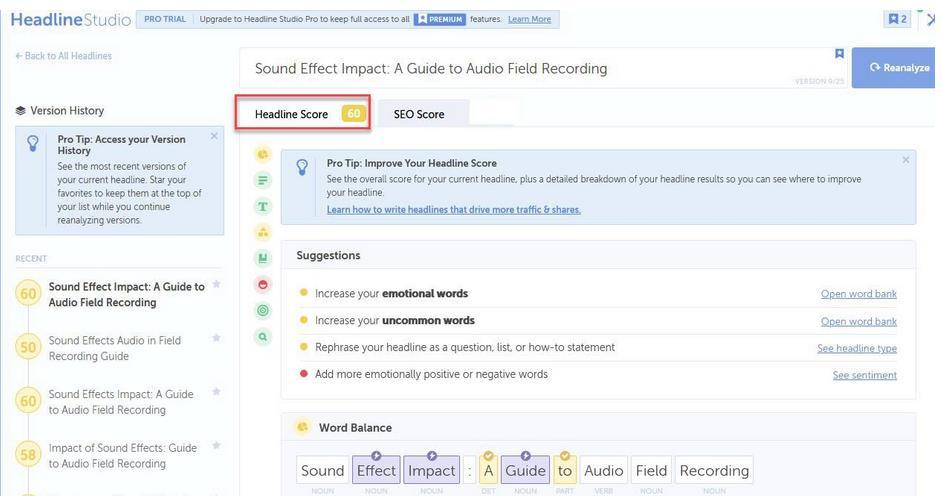
Task: Click the Headline Studio logo
Action: [x=70, y=20]
